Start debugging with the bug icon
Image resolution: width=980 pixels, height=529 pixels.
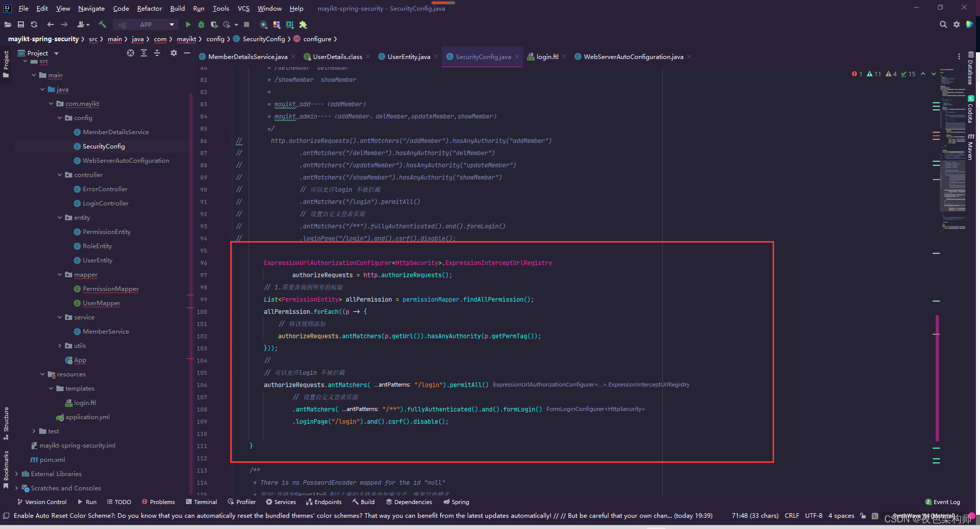tap(201, 24)
